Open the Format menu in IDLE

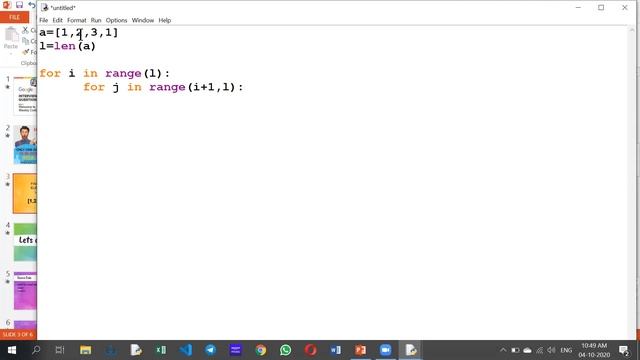click(x=77, y=20)
